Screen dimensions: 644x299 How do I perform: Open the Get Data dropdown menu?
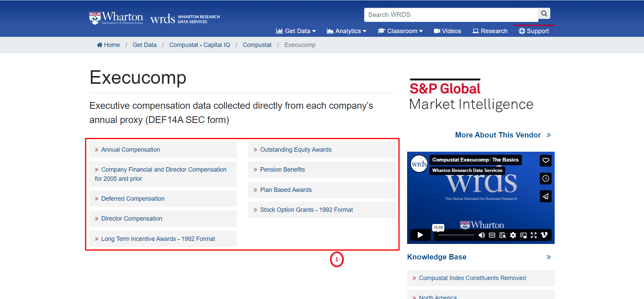coord(296,31)
